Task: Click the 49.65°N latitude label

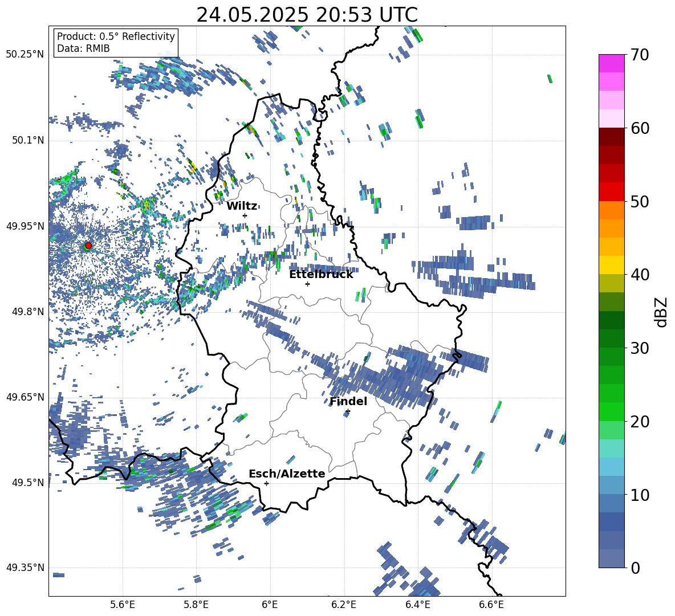Action: [x=25, y=397]
